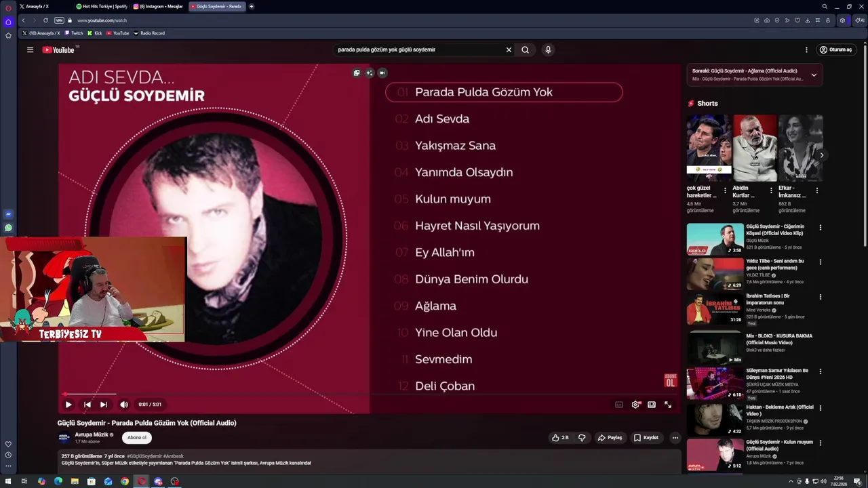
Task: Skip to the next video in player
Action: pos(104,405)
